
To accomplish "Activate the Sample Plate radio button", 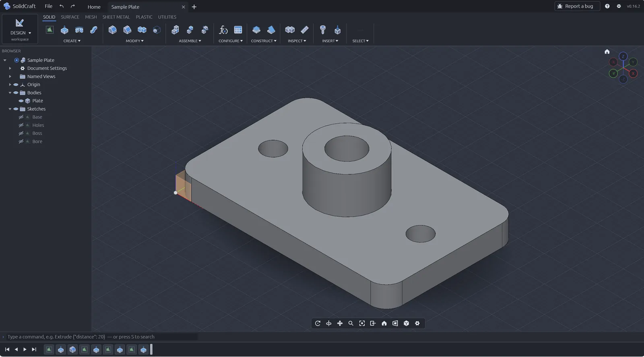I will tap(17, 60).
